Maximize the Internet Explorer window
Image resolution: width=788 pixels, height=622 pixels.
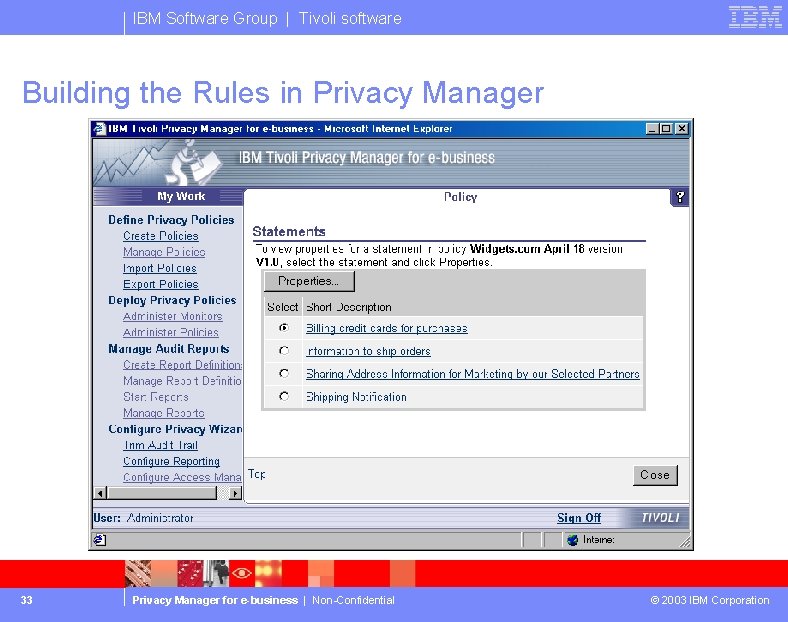[x=666, y=129]
